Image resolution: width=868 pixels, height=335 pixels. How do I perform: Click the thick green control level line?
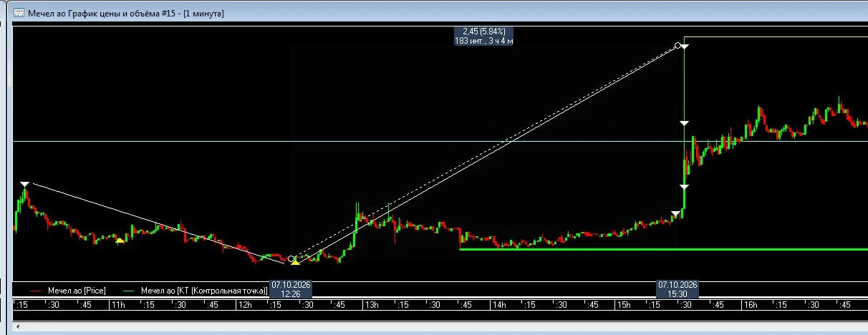tap(663, 249)
